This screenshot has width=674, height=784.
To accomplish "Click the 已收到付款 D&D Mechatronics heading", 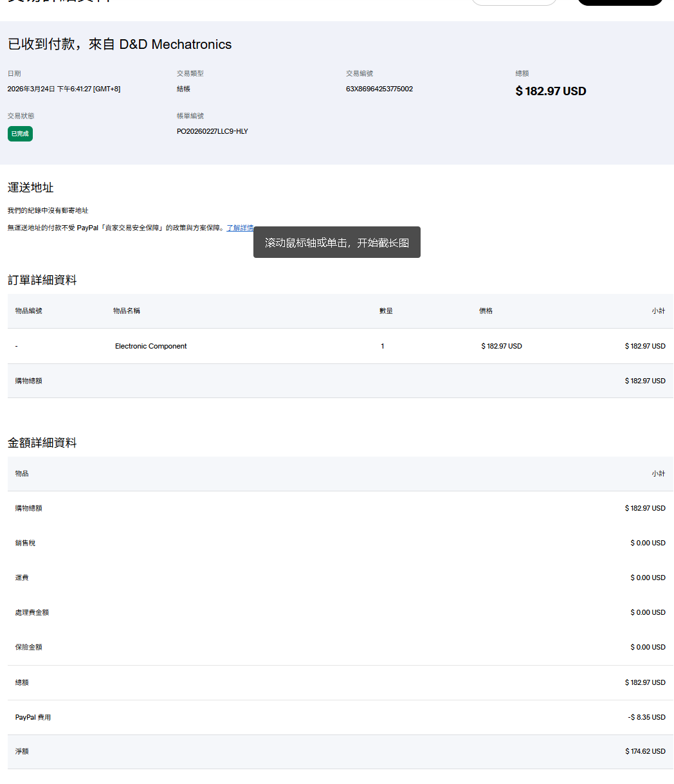I will pyautogui.click(x=120, y=44).
